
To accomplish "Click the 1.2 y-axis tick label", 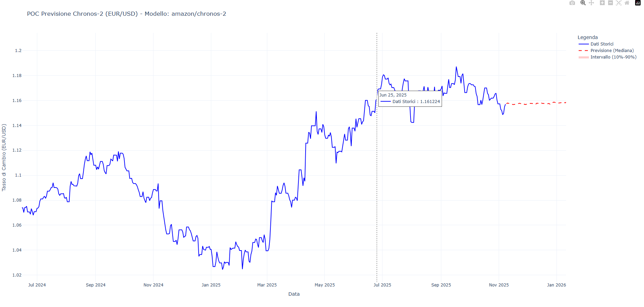I will (18, 51).
